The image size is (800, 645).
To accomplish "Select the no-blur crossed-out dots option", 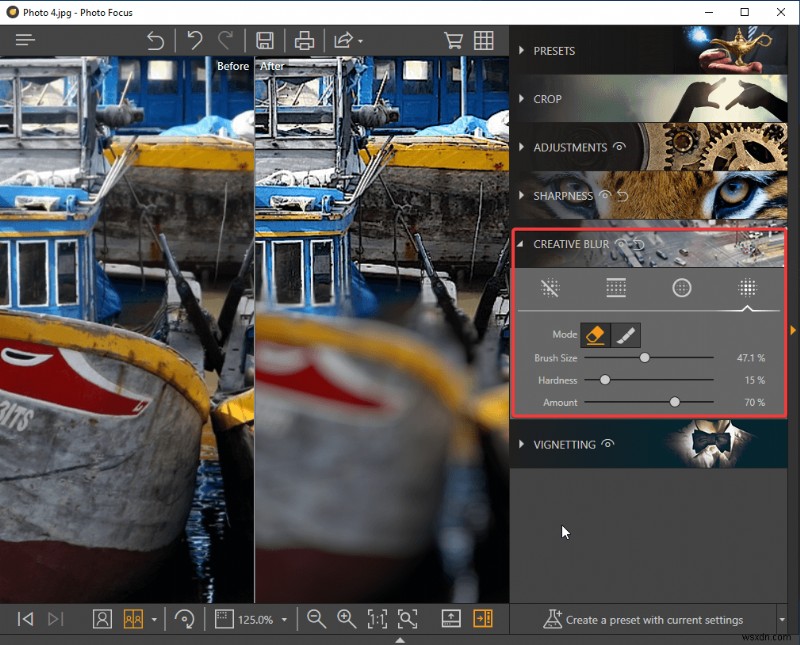I will tap(550, 288).
